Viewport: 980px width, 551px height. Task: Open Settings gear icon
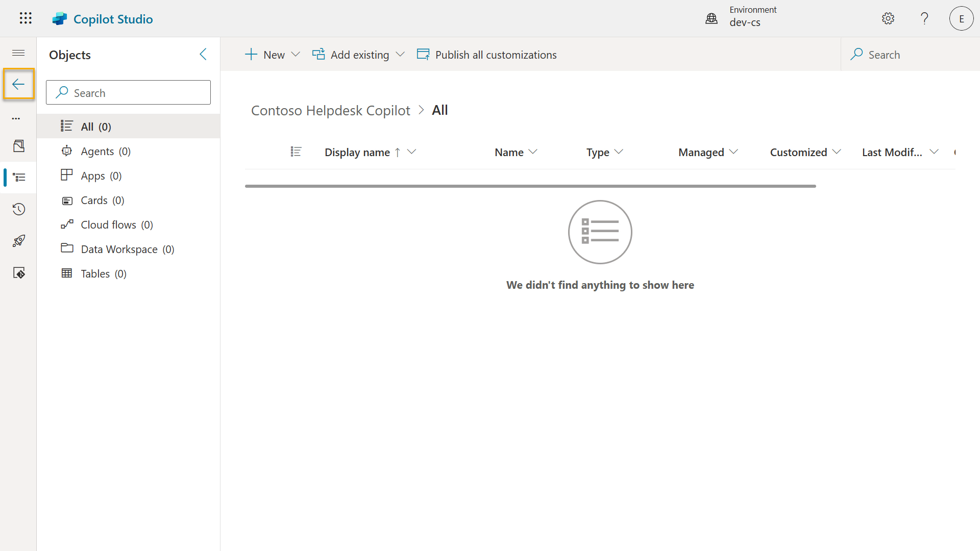[888, 19]
